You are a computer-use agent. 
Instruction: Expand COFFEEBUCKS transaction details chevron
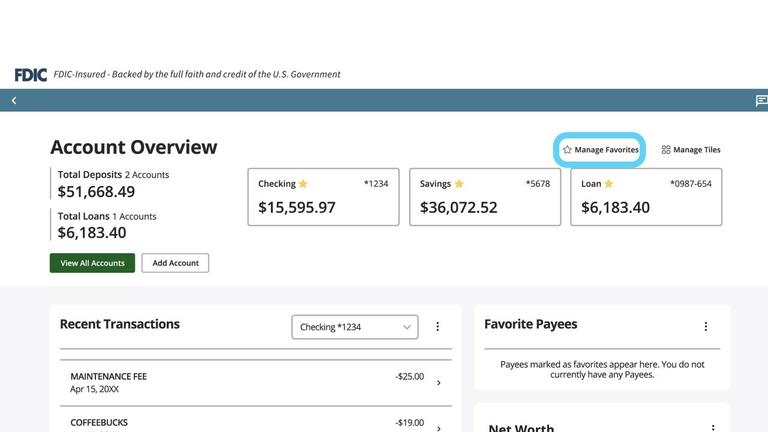439,429
